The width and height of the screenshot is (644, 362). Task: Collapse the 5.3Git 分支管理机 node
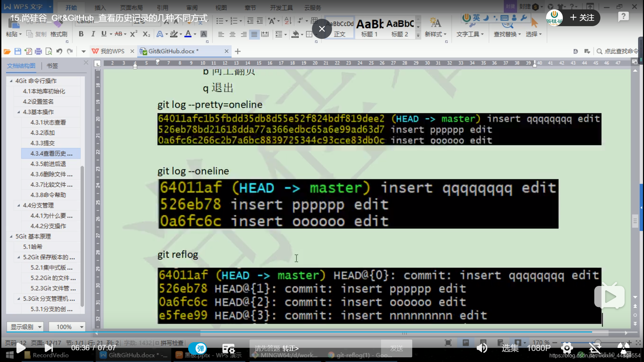coord(18,299)
